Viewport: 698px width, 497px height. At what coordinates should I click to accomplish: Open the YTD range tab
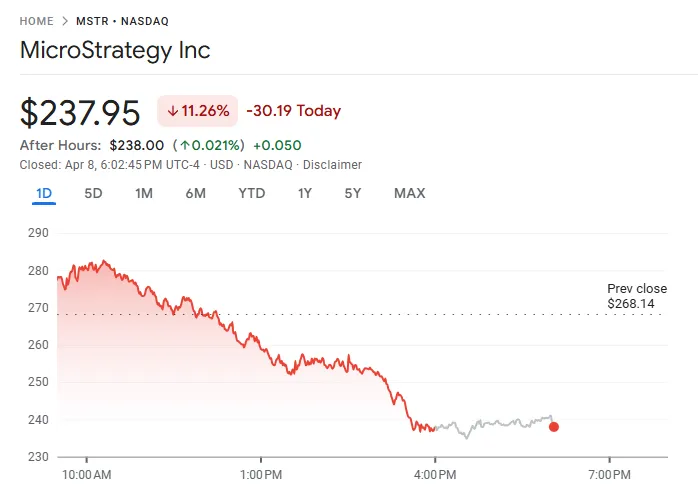click(252, 193)
